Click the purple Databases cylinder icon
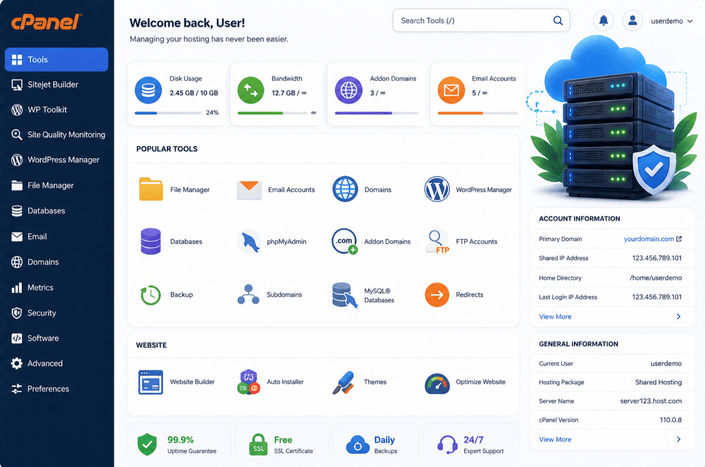Viewport: 705px width, 467px height. [x=151, y=241]
